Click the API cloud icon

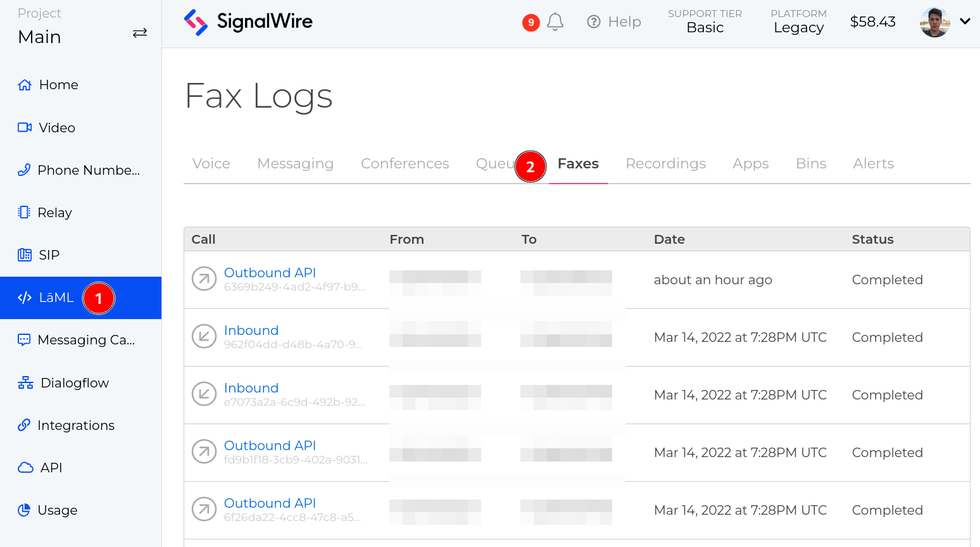[x=24, y=467]
